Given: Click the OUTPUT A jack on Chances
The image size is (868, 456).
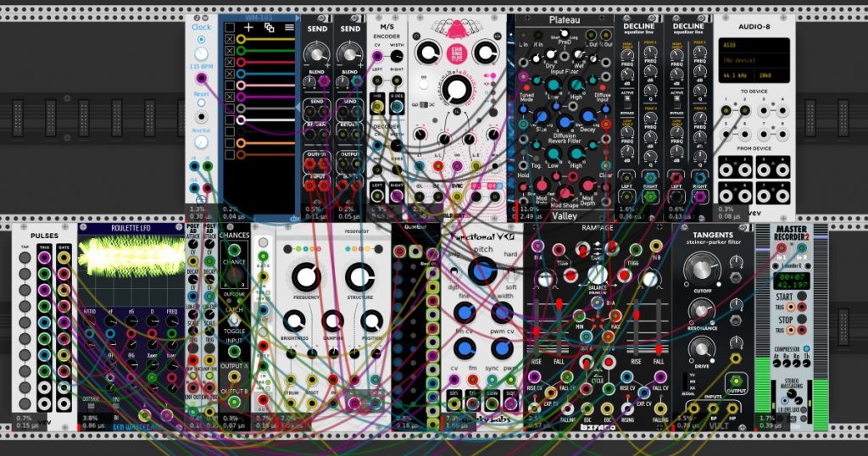Looking at the screenshot, I should pos(234,377).
